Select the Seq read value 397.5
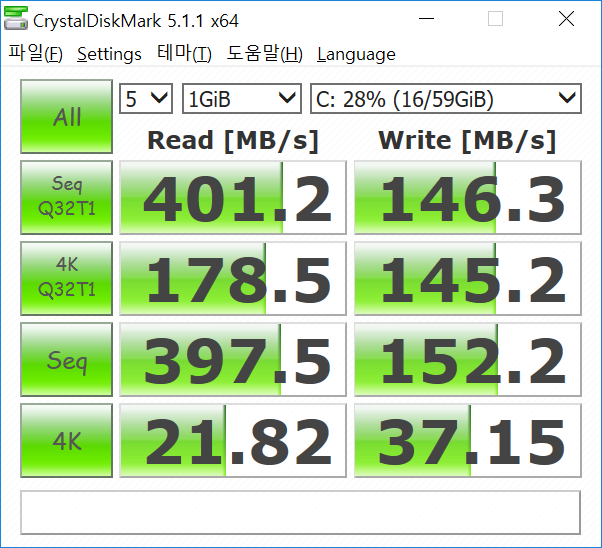Viewport: 602px width, 548px height. coord(233,359)
